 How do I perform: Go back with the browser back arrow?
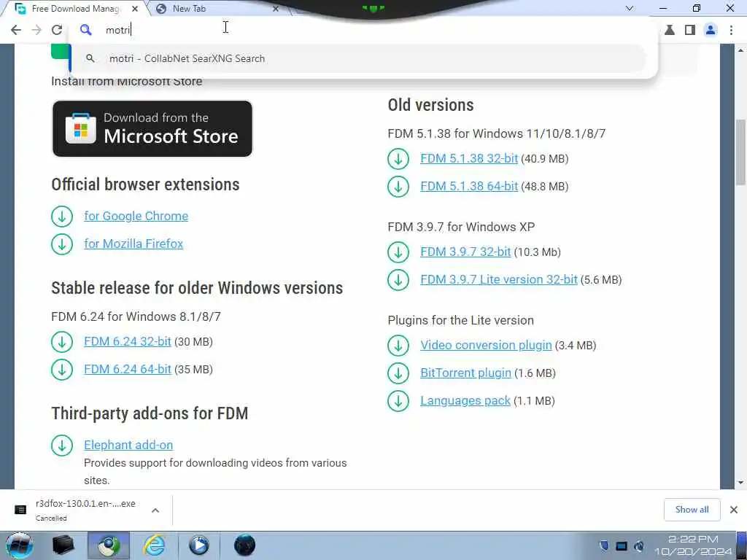16,30
